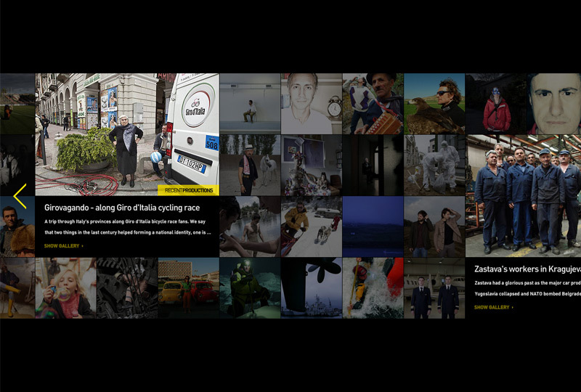The image size is (581, 392).
Task: Select thumbnail of man sitting in white room
Action: (250, 103)
